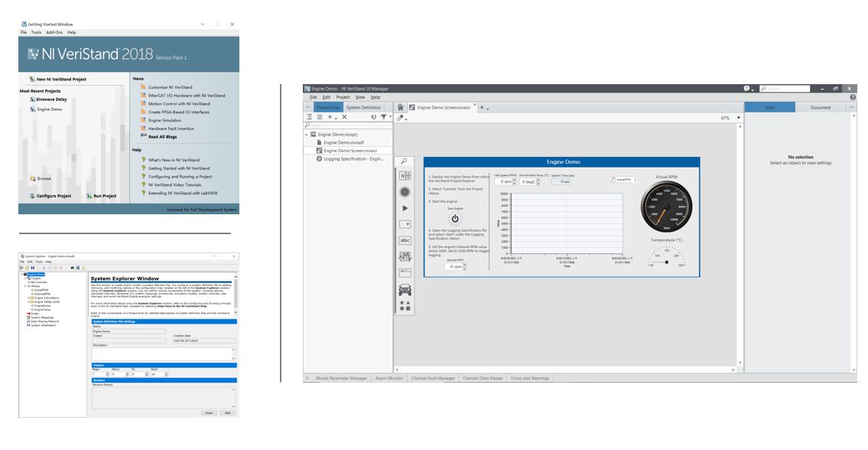Click the screen link/mapping icon under the tabs
This screenshot has height=450, width=868.
pyautogui.click(x=400, y=118)
